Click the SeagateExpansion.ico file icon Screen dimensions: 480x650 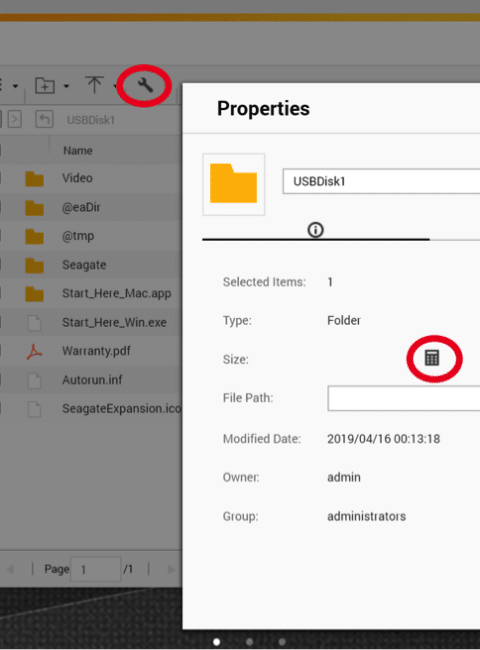pos(34,409)
